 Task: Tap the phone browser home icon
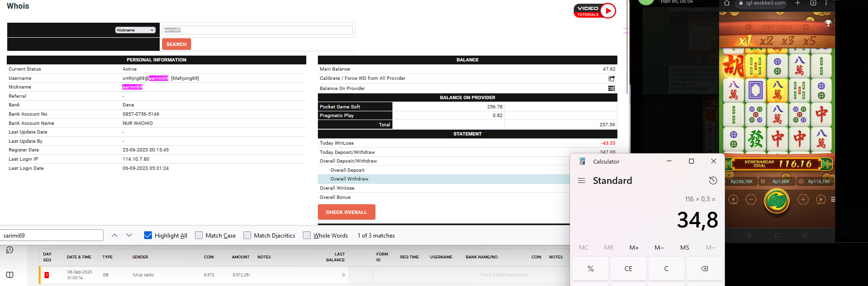click(x=726, y=3)
